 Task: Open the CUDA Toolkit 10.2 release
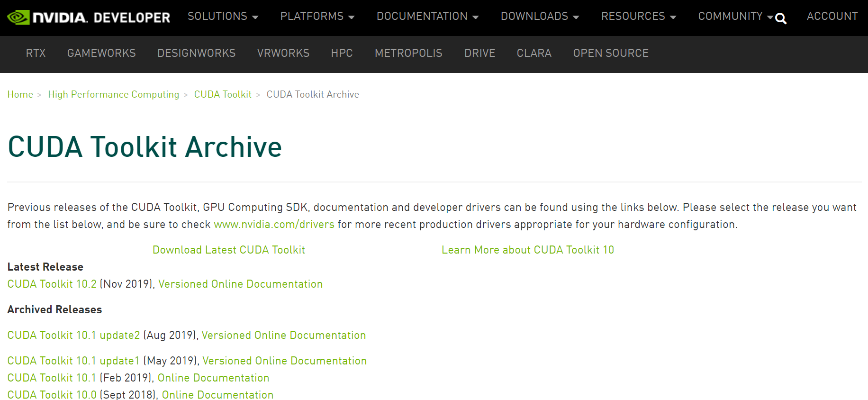(52, 284)
